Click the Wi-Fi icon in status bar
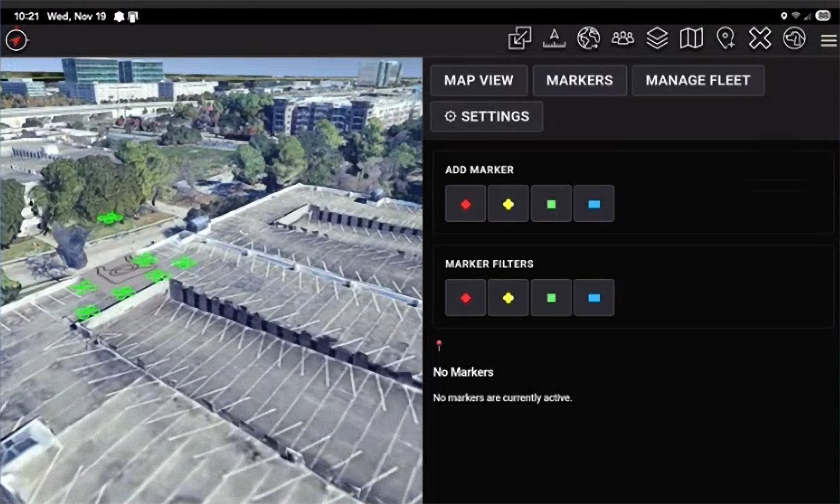The height and width of the screenshot is (504, 840). pos(796,16)
